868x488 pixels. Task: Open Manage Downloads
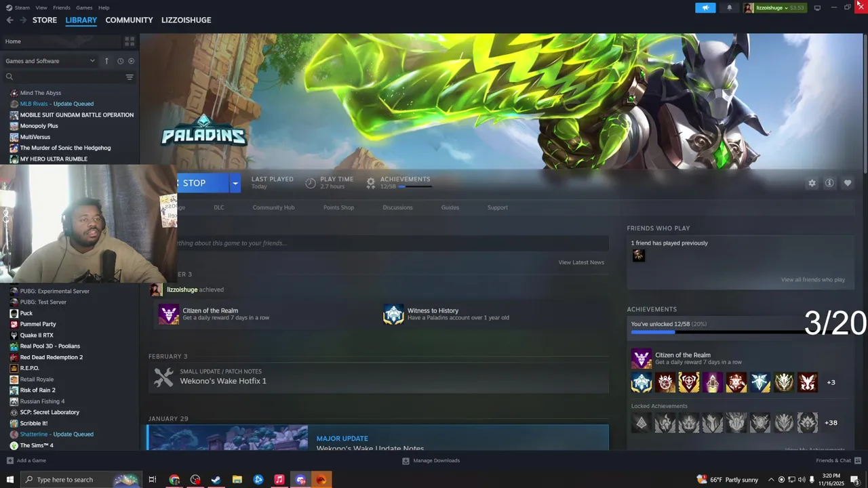tap(431, 461)
